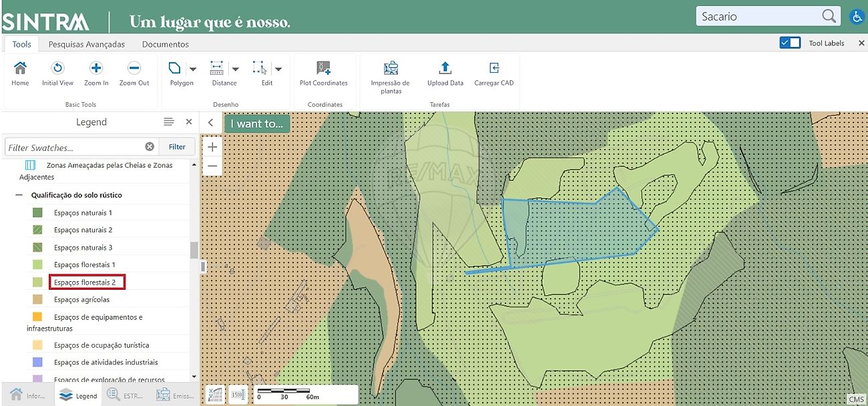Open the Plot Coordinates tool
The width and height of the screenshot is (868, 406).
[x=323, y=69]
